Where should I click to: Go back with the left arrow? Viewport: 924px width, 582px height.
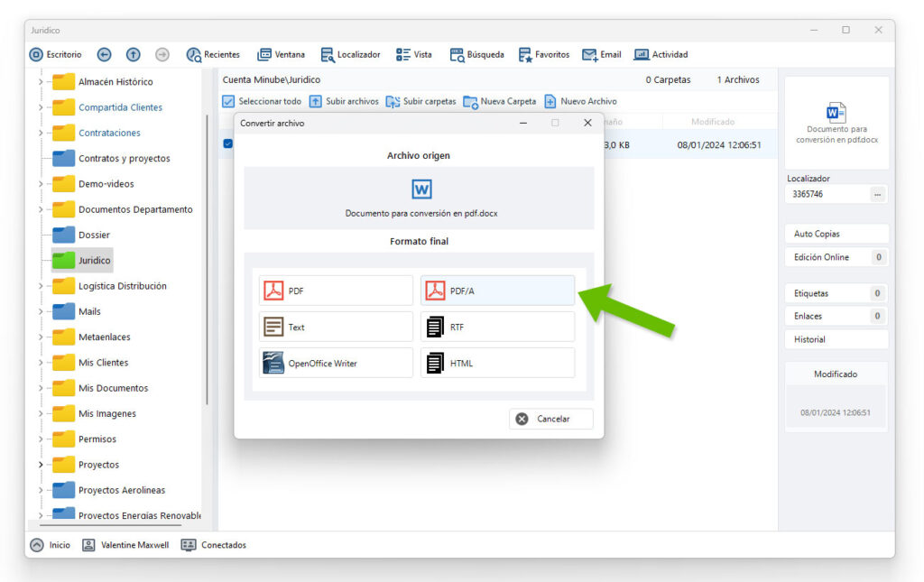pyautogui.click(x=105, y=55)
